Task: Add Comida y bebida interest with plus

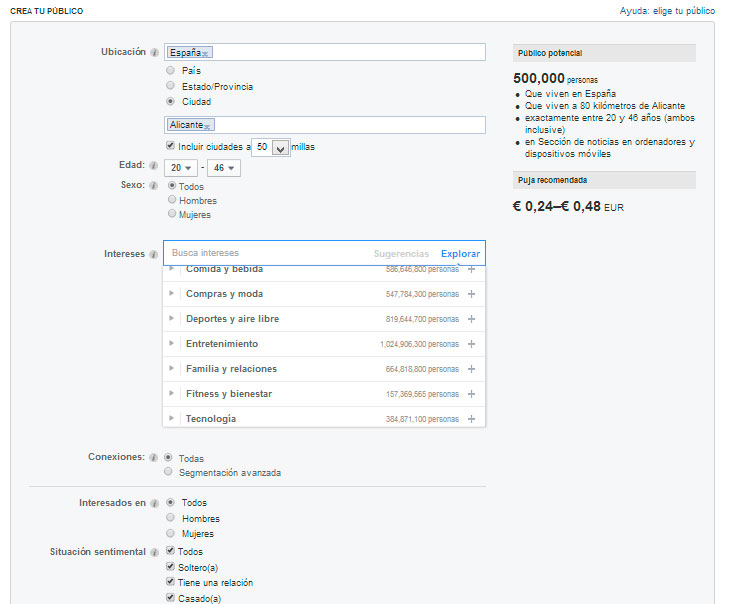Action: click(472, 269)
